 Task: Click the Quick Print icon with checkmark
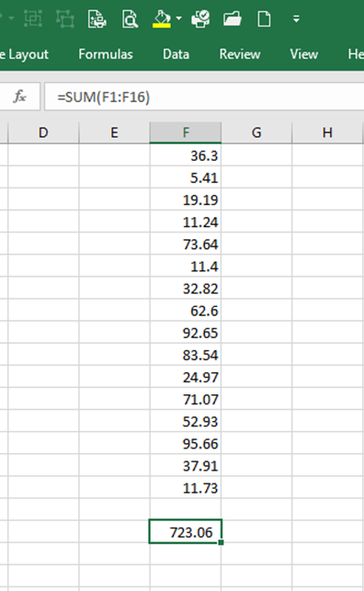pyautogui.click(x=200, y=18)
